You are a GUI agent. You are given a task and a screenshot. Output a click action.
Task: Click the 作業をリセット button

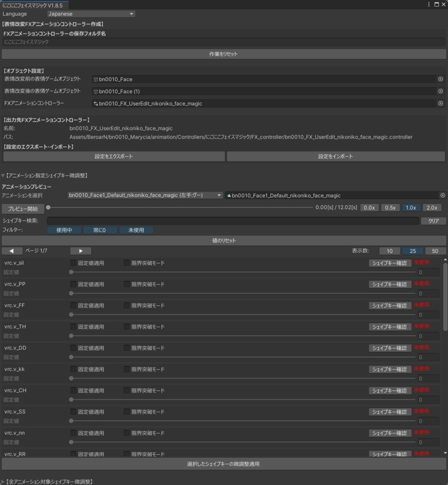click(224, 54)
